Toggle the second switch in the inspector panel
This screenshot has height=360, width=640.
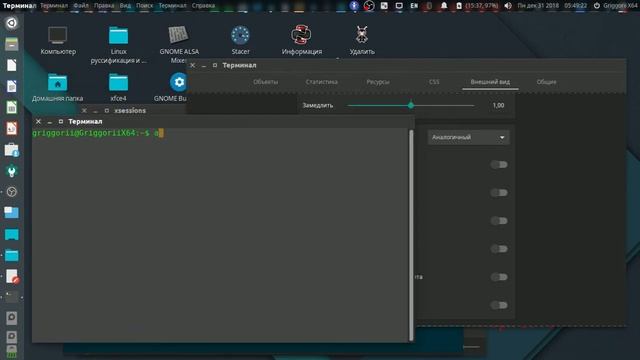click(x=499, y=193)
